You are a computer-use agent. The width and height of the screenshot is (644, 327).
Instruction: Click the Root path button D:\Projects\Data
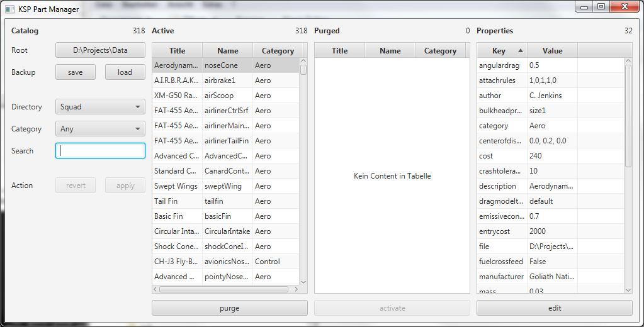pyautogui.click(x=100, y=50)
